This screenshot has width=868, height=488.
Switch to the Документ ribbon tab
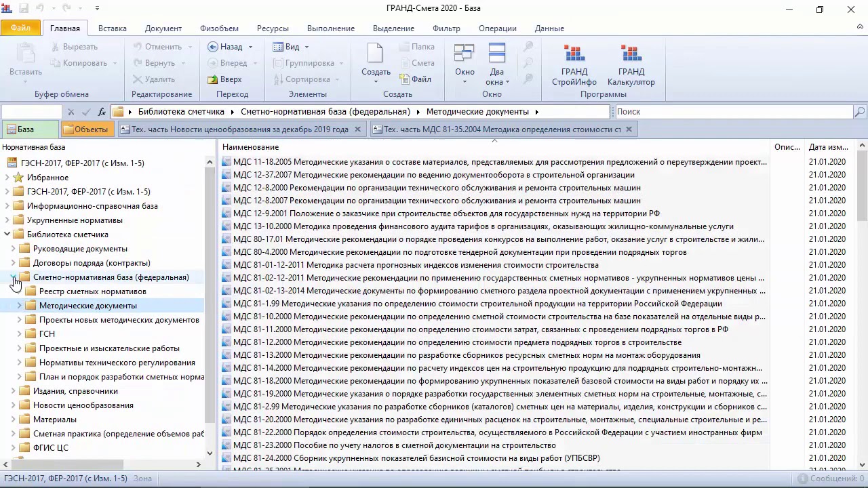point(163,28)
